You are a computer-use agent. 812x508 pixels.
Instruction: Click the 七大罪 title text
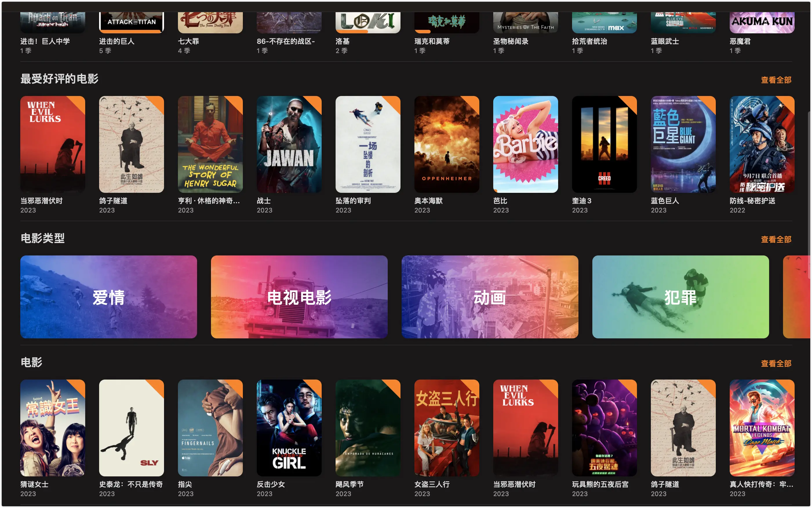188,41
